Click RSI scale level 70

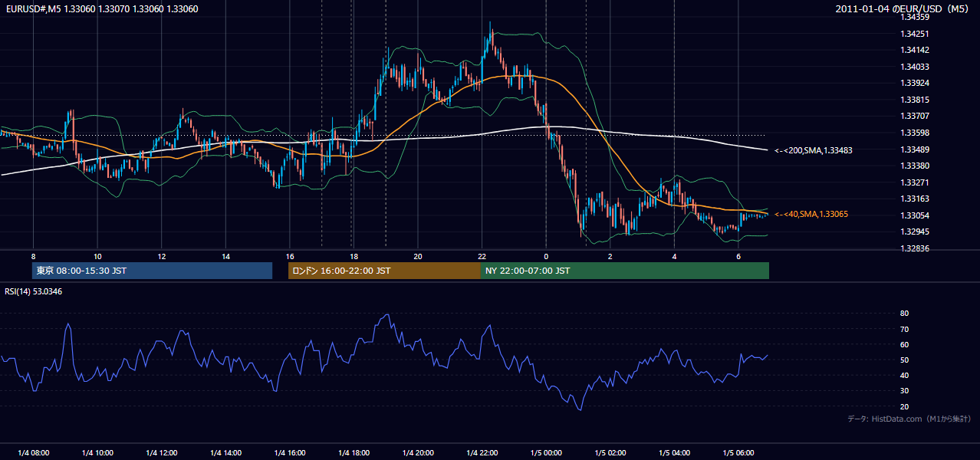point(905,330)
